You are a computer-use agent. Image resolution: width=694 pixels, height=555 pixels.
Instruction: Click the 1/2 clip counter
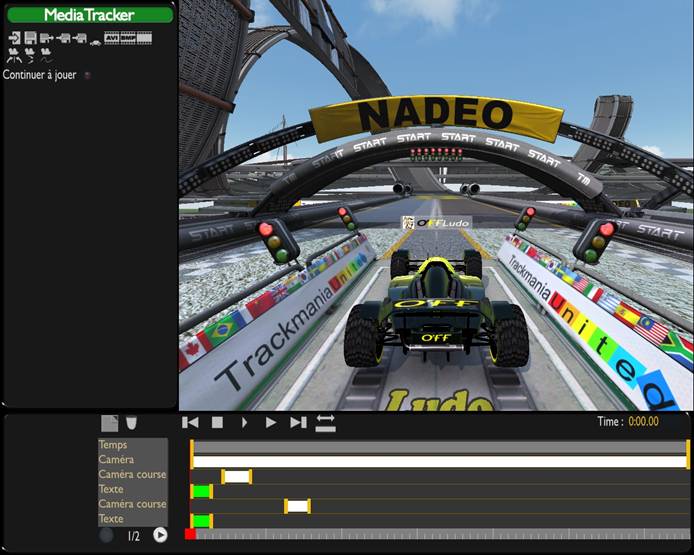click(134, 536)
